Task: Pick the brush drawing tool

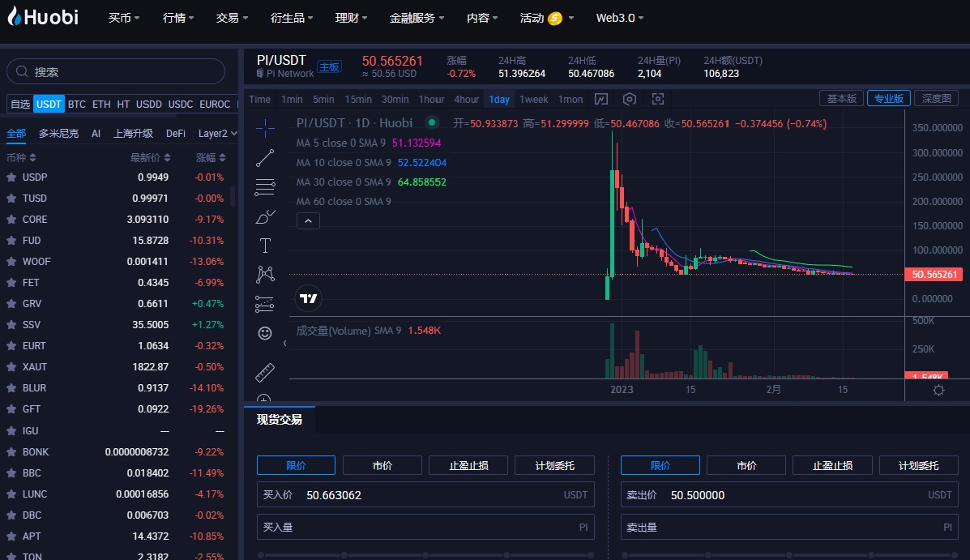Action: tap(265, 216)
